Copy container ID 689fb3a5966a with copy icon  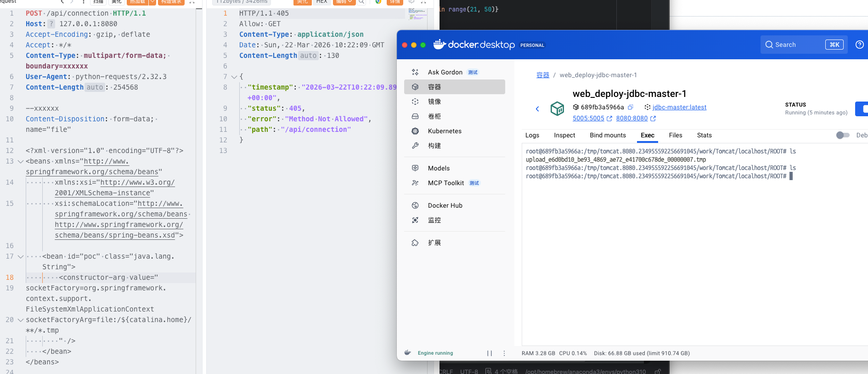pyautogui.click(x=631, y=107)
